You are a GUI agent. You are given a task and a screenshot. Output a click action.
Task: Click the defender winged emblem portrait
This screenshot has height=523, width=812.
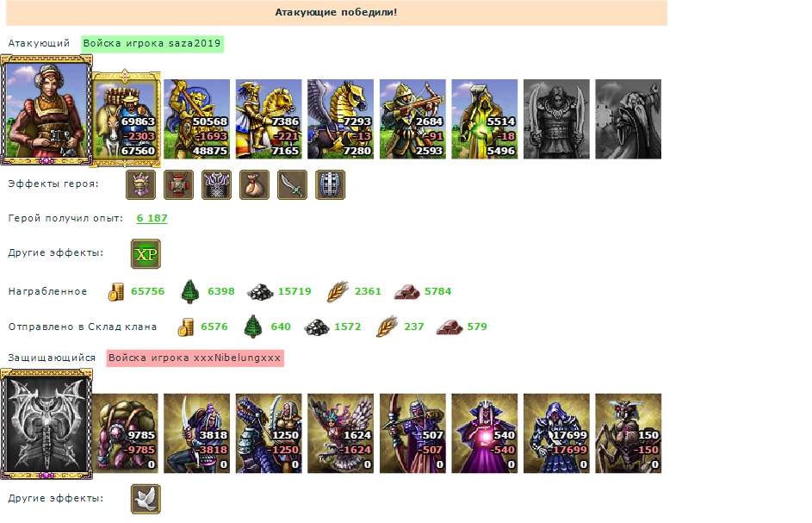click(46, 424)
